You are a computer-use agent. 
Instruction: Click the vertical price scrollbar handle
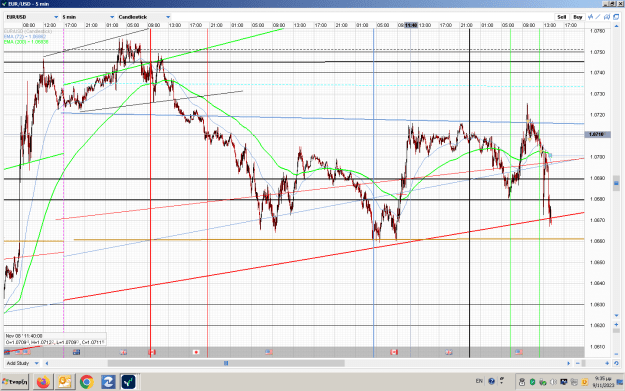(616, 182)
